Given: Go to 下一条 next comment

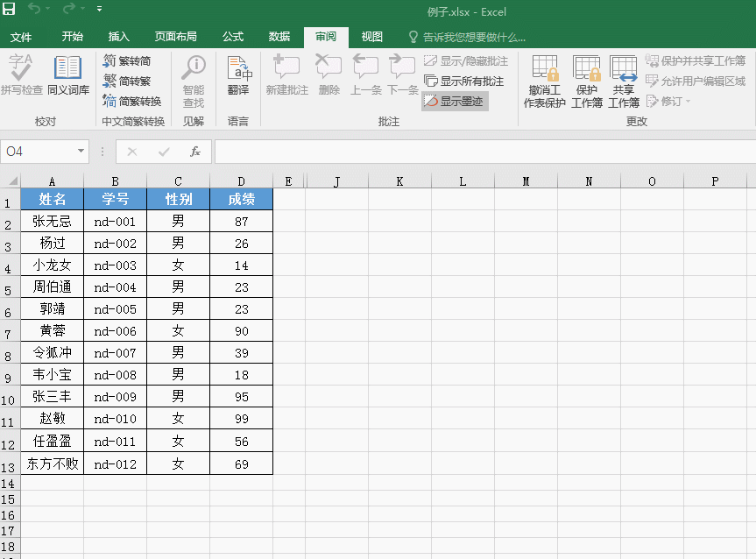Looking at the screenshot, I should coord(402,74).
